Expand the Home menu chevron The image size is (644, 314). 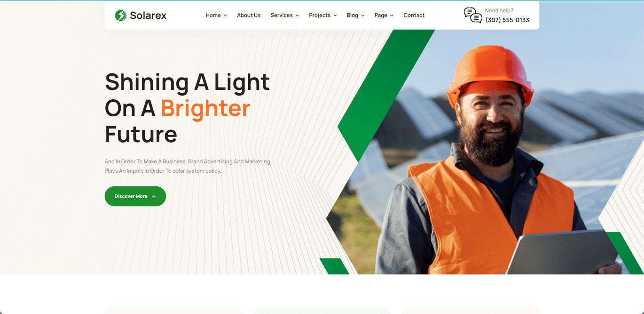coord(225,16)
